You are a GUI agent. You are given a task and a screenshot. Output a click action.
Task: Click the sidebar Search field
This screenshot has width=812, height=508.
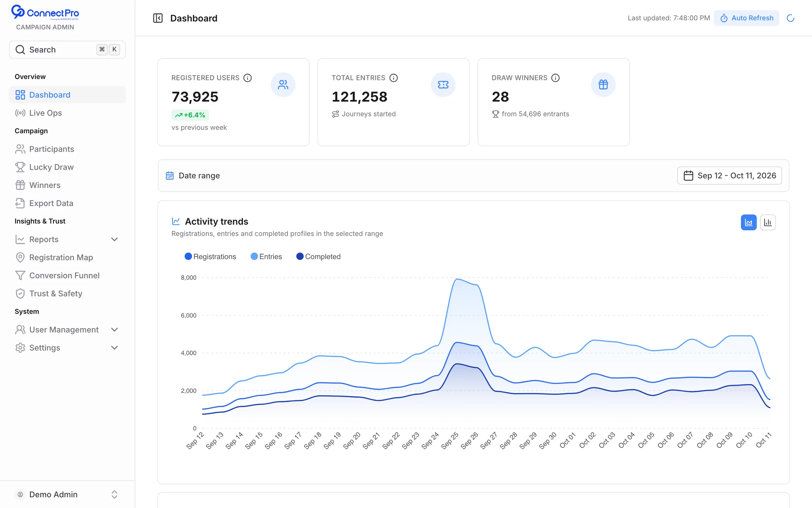(67, 50)
